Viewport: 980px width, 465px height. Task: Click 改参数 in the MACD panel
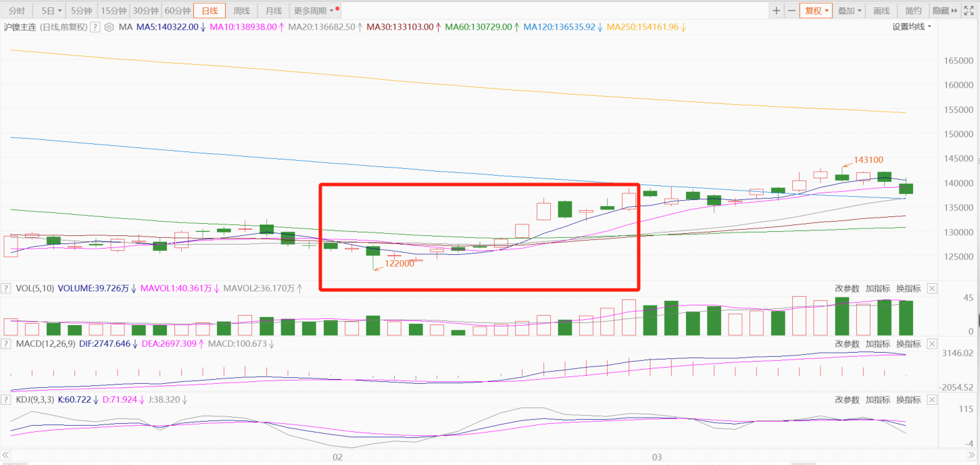847,344
